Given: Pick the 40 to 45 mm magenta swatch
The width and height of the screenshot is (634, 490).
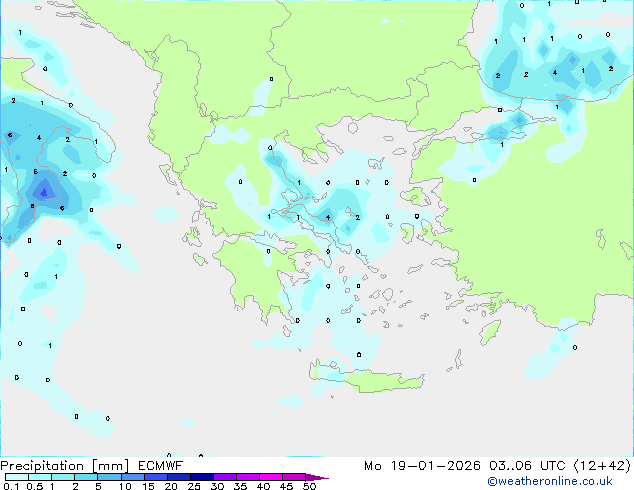Looking at the screenshot, I should pyautogui.click(x=271, y=477).
